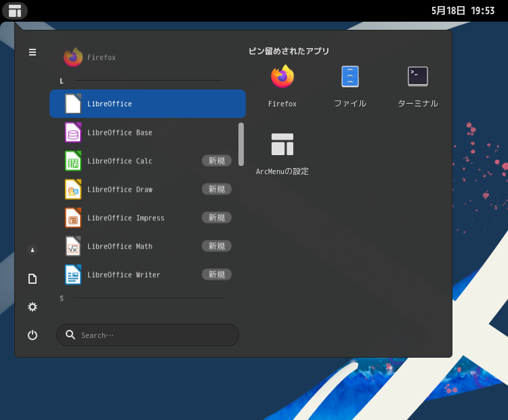Click the app list scrollbar handle
Screen dimensions: 508x420
click(x=241, y=144)
